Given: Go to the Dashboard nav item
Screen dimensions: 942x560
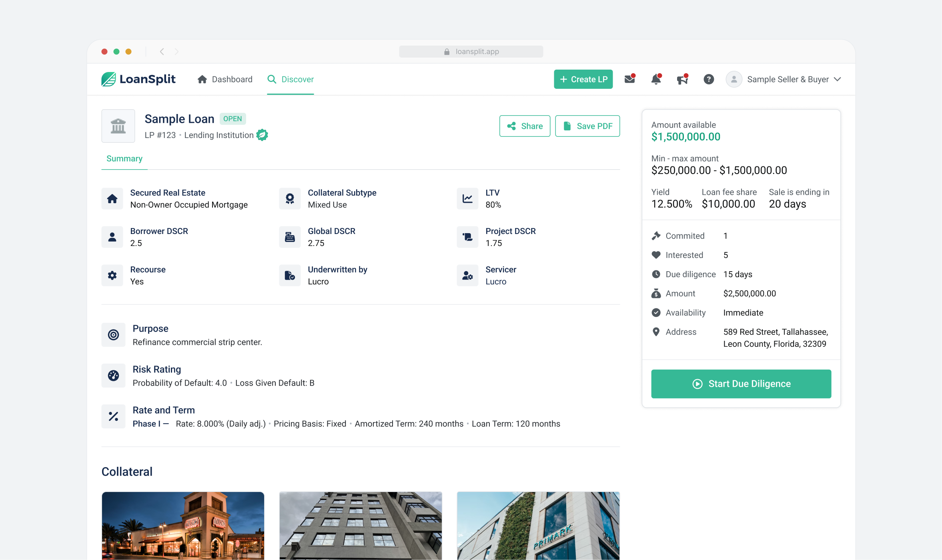Looking at the screenshot, I should click(x=225, y=79).
